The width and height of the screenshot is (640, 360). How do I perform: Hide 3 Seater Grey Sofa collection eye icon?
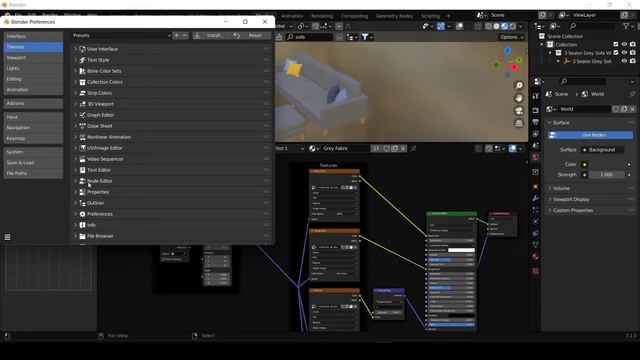pos(624,53)
